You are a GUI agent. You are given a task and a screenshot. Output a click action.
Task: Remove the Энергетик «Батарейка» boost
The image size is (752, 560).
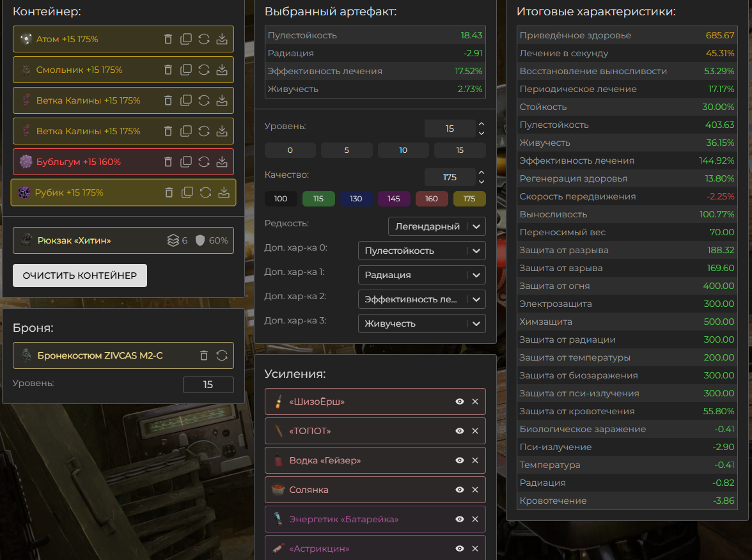[x=475, y=519]
